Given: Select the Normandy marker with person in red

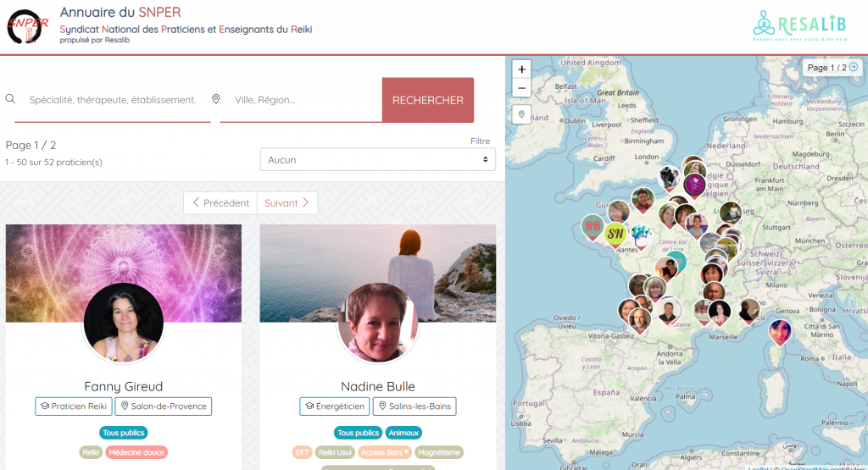Looking at the screenshot, I should (x=643, y=200).
